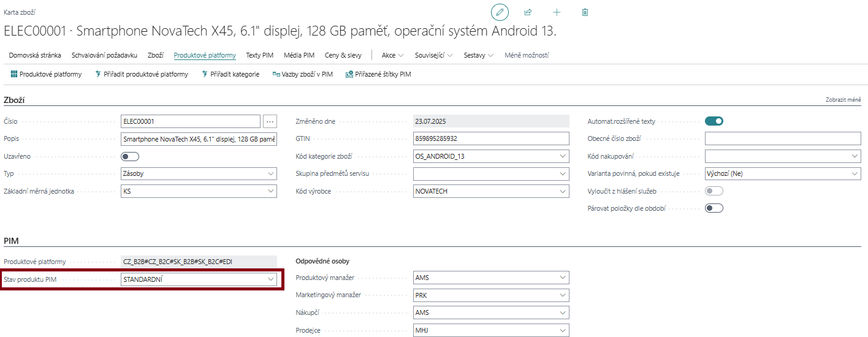
Task: Toggle the Uzavřeno switch
Action: pos(131,156)
